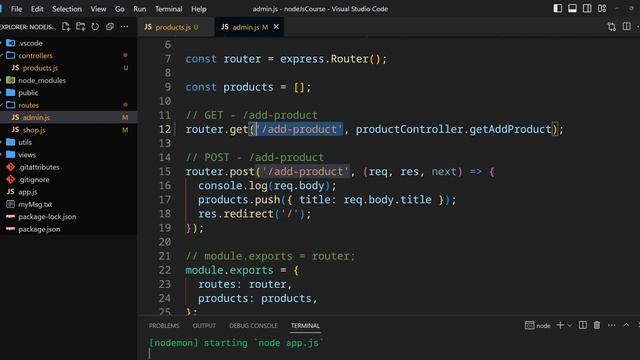Maximize panel size with chevron up
This screenshot has width=640, height=360.
tap(626, 325)
